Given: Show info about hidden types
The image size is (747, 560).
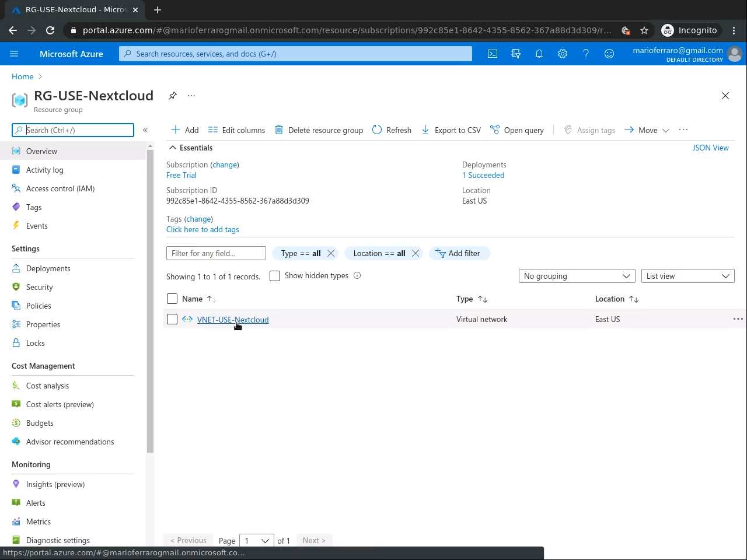Looking at the screenshot, I should [357, 276].
